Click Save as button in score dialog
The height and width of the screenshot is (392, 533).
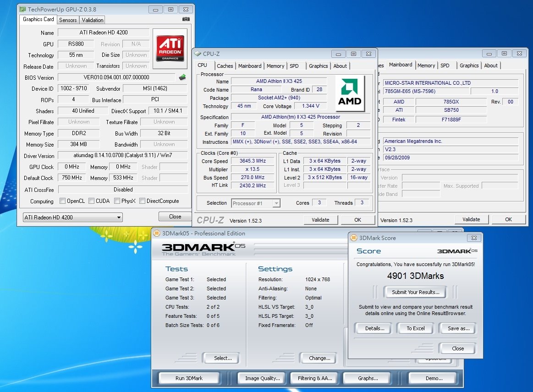pyautogui.click(x=459, y=328)
